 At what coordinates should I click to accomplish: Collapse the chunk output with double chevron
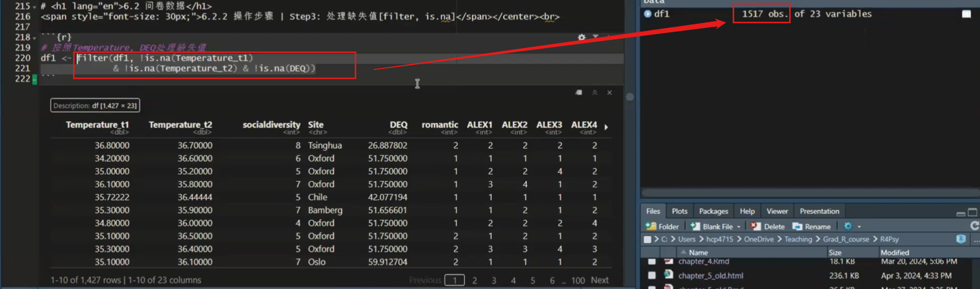pos(595,93)
